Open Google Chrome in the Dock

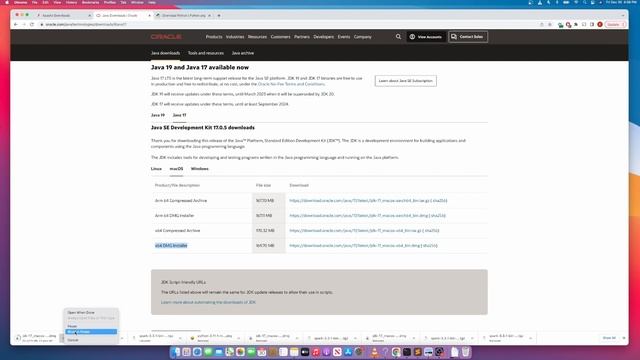[x=395, y=351]
